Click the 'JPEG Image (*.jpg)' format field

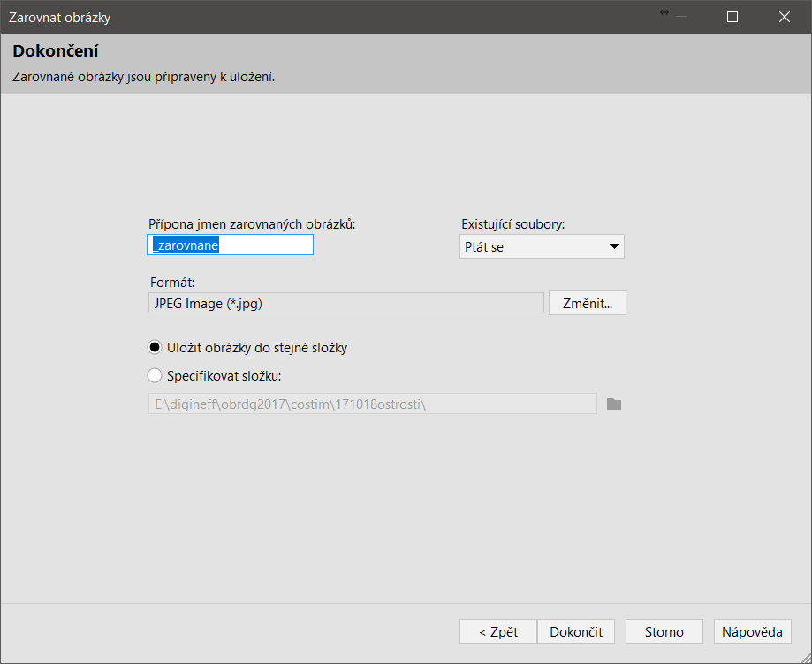coord(346,303)
